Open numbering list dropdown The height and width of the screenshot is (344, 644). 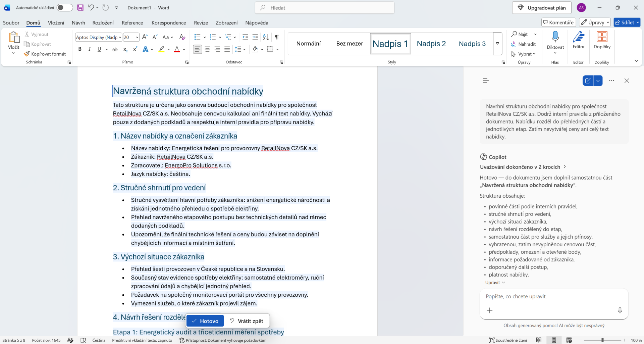click(220, 37)
